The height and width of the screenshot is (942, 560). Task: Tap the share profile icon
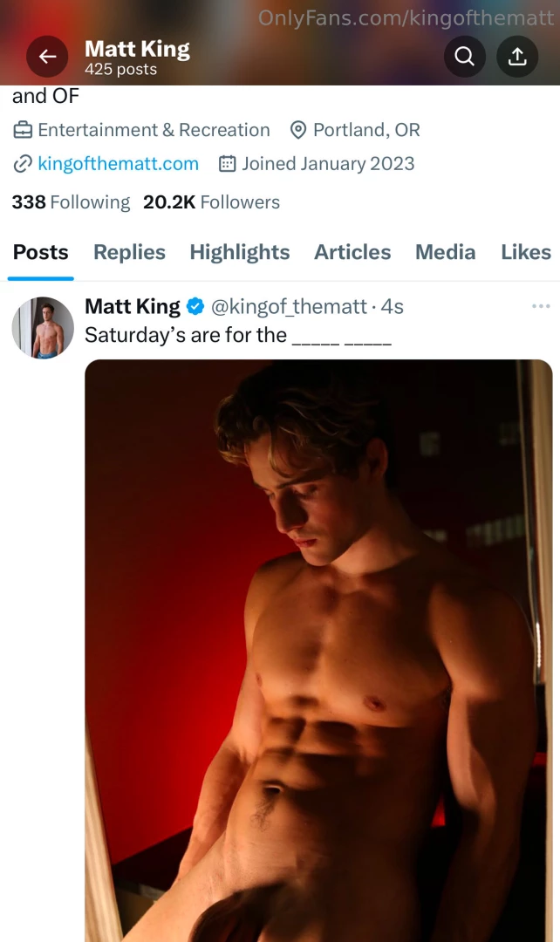(517, 57)
